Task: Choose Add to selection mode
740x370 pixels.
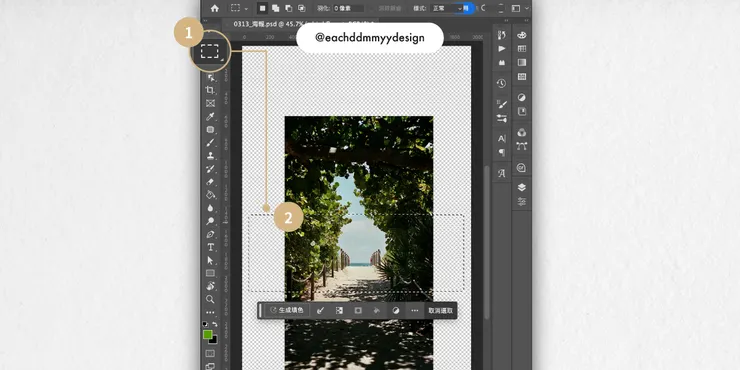Action: coord(276,8)
